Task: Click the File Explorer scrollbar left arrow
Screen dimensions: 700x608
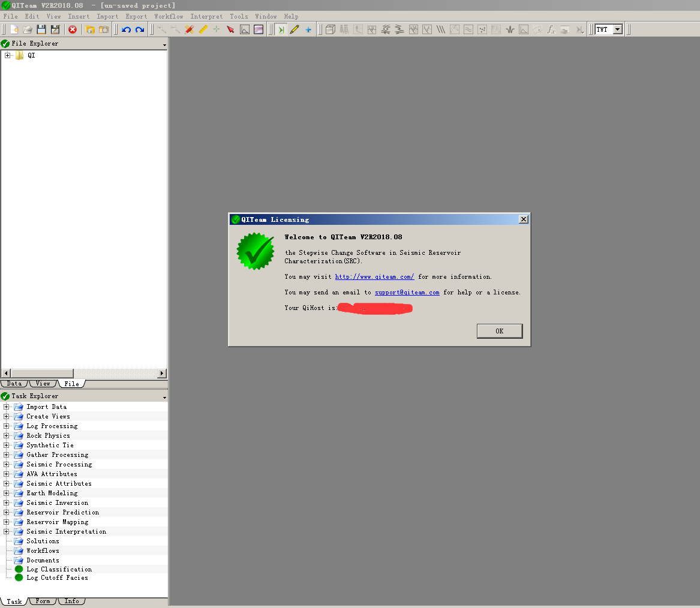Action: point(6,373)
